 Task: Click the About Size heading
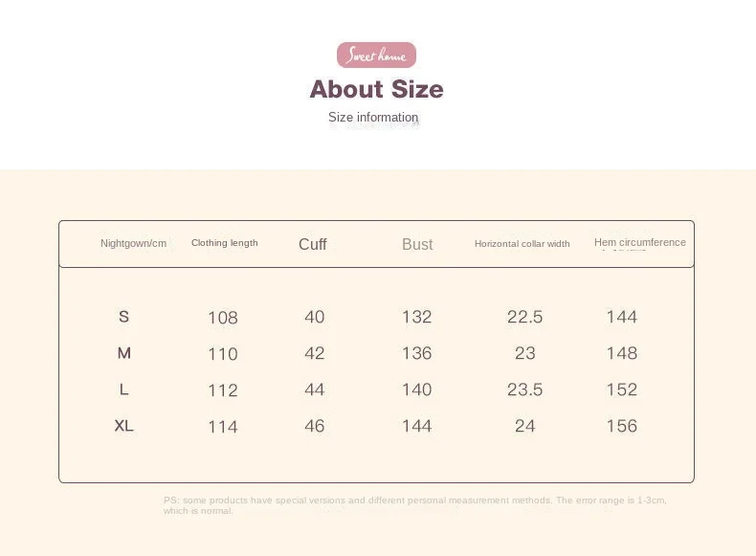376,89
